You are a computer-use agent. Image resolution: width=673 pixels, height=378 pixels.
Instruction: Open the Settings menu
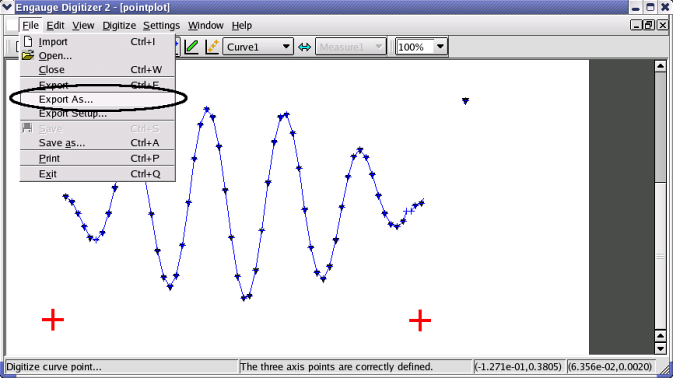tap(161, 25)
